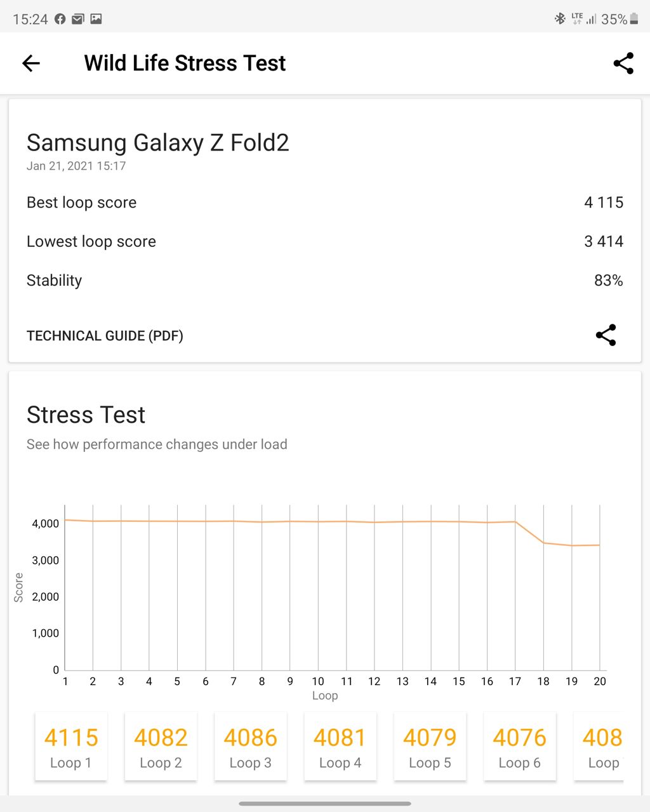Select the Loop 1 score card
This screenshot has width=650, height=812.
[x=71, y=746]
